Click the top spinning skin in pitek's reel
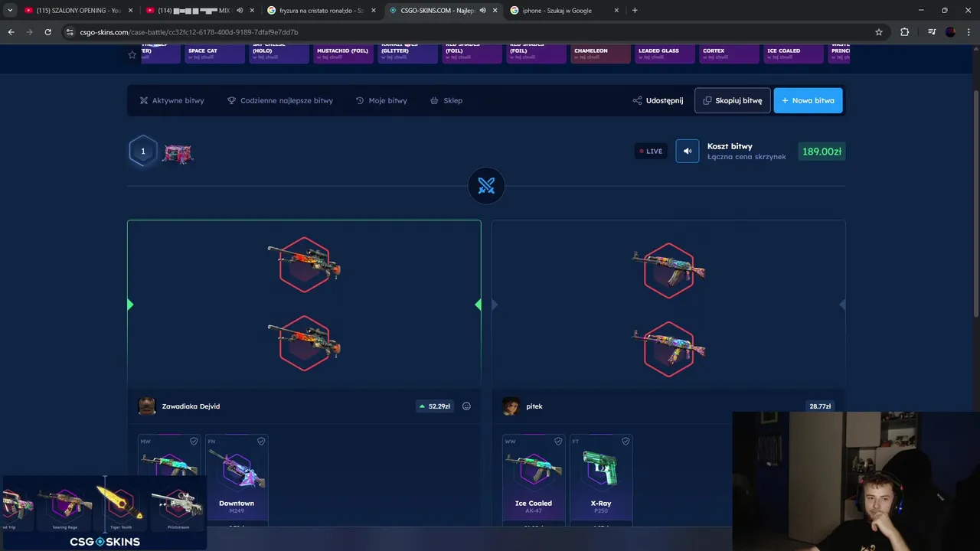 pos(668,269)
